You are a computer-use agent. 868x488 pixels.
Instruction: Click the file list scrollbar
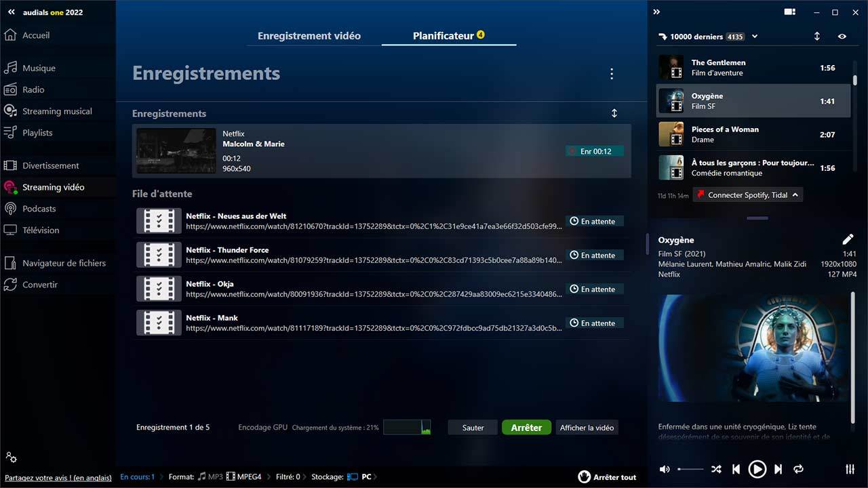(x=855, y=80)
